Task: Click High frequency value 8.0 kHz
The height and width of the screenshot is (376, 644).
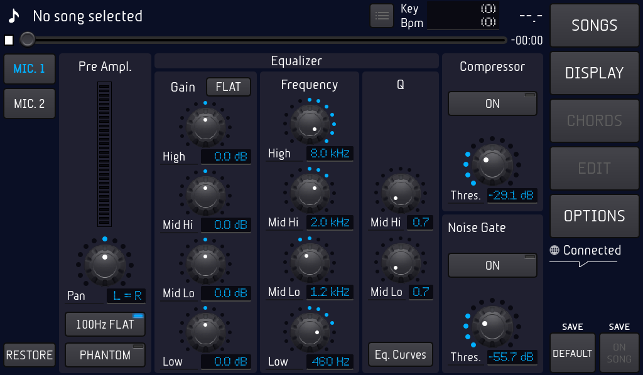Action: tap(330, 153)
